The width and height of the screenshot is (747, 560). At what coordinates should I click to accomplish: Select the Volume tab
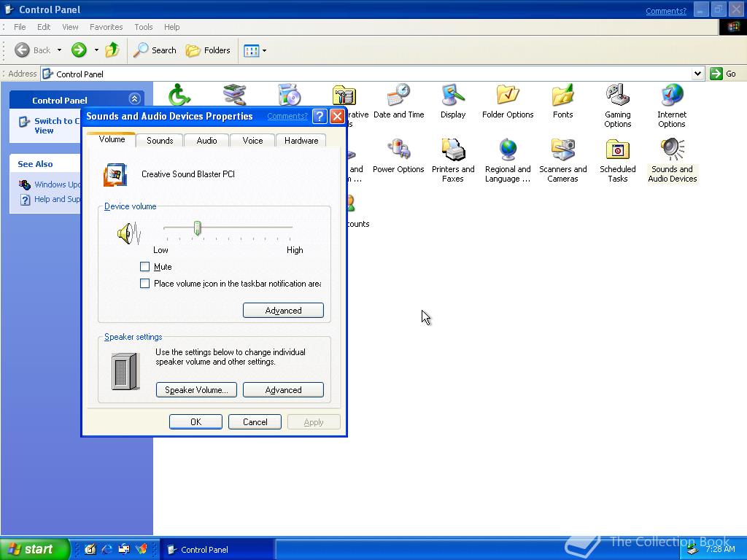[x=112, y=139]
